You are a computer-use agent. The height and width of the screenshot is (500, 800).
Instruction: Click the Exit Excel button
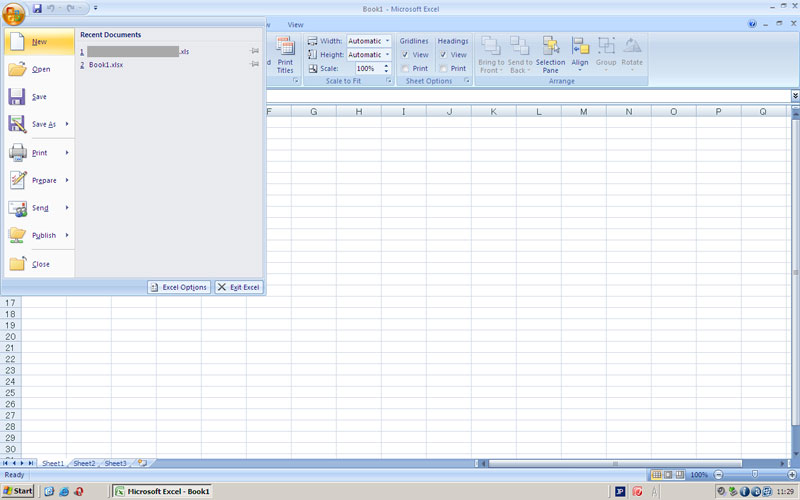pos(239,287)
